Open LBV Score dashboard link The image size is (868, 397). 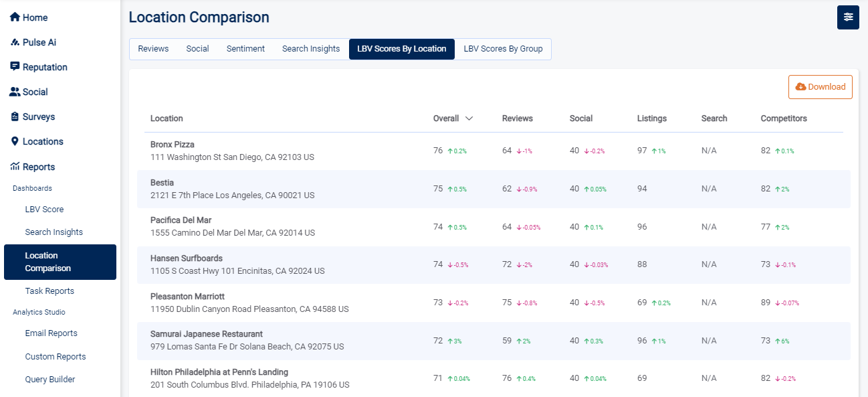click(44, 210)
